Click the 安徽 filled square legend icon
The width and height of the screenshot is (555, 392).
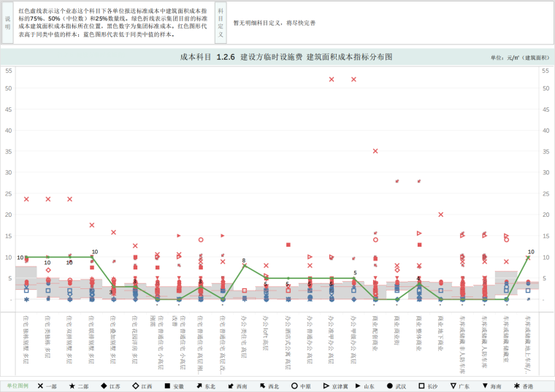(x=167, y=385)
